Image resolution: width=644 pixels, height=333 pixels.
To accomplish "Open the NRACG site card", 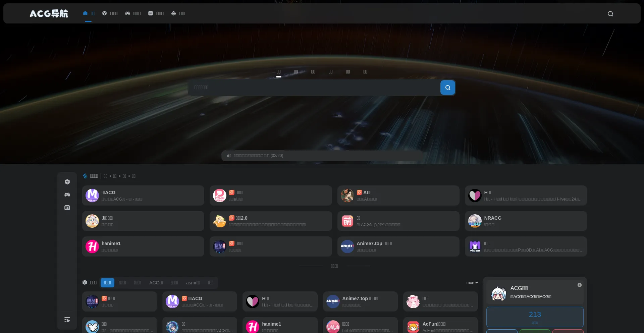I will coord(526,221).
